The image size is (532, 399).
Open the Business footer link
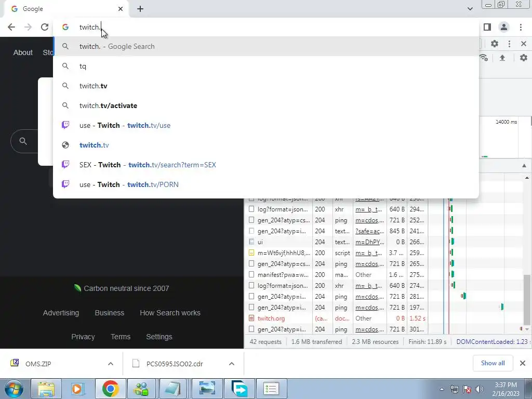tap(109, 313)
